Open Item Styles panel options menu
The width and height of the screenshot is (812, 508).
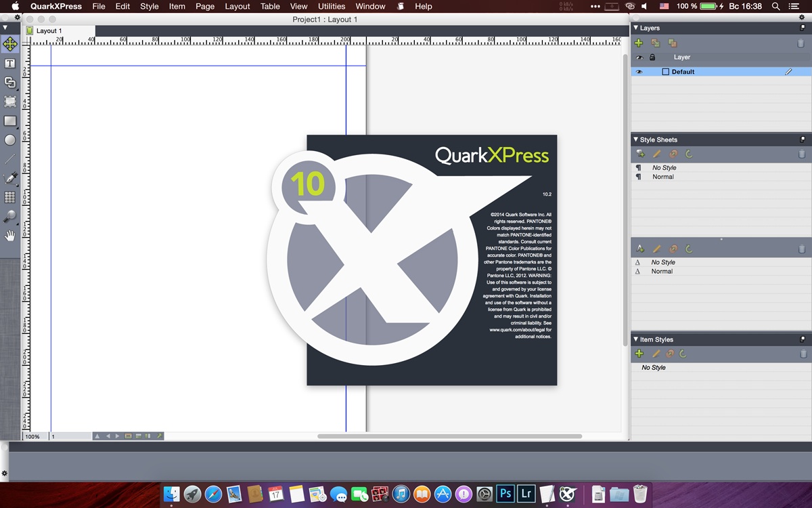(803, 339)
